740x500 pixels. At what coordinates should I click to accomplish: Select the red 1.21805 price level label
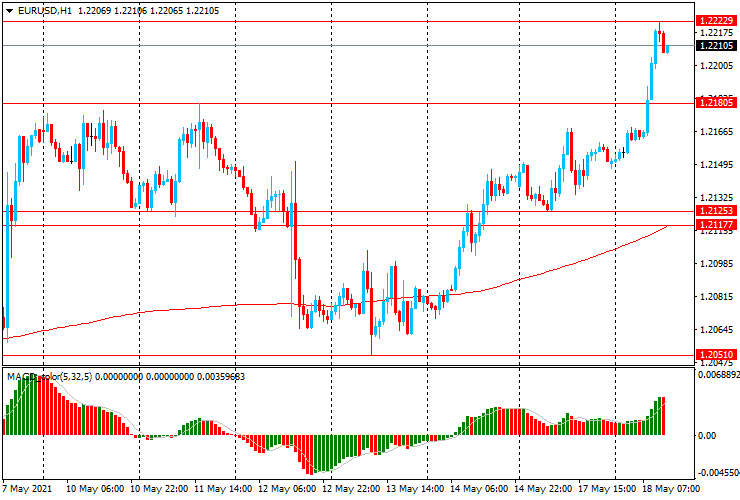[x=716, y=102]
